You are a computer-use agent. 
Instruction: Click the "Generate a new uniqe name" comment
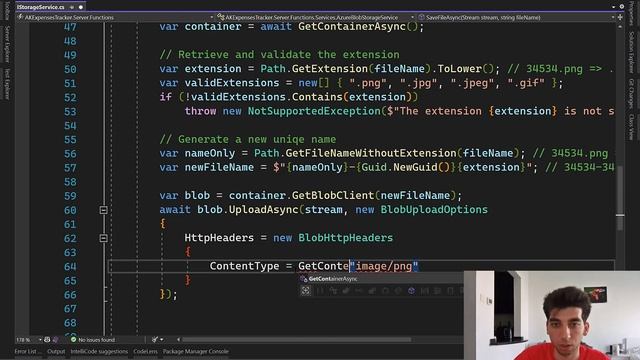coord(248,140)
